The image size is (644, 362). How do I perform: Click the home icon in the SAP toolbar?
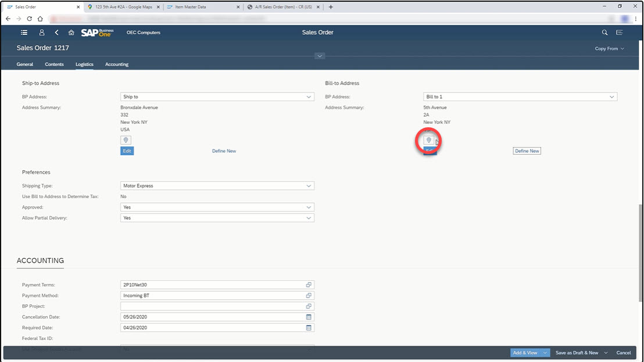click(x=71, y=33)
